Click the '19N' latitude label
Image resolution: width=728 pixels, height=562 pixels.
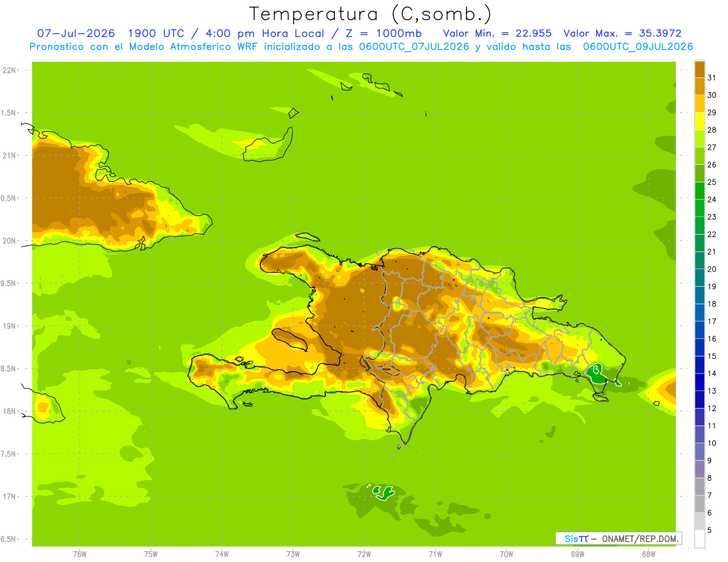(9, 326)
